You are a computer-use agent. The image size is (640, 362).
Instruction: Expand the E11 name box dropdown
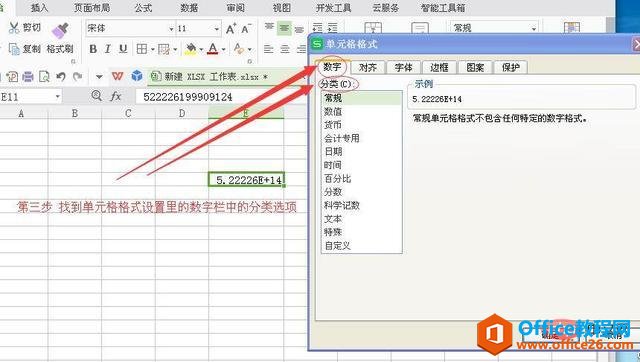click(x=58, y=97)
